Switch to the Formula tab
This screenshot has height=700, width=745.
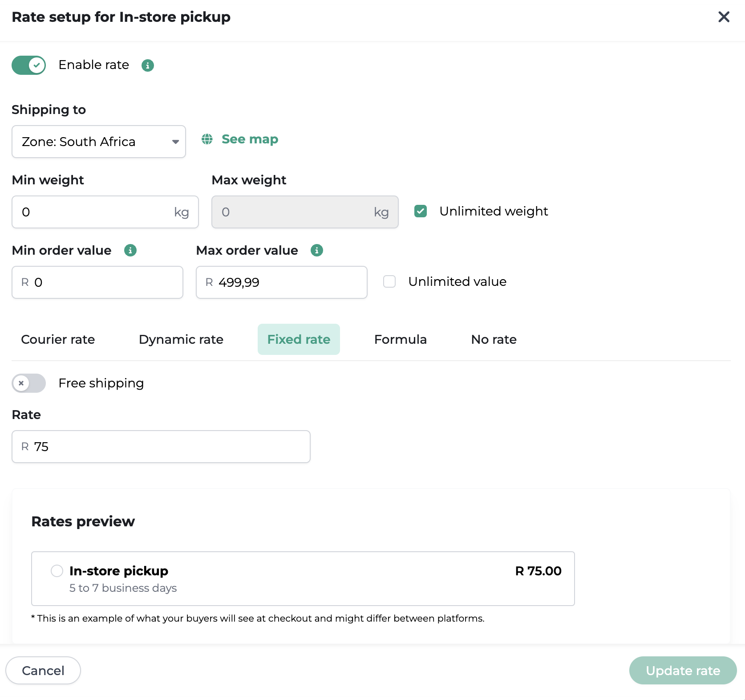[x=401, y=339]
